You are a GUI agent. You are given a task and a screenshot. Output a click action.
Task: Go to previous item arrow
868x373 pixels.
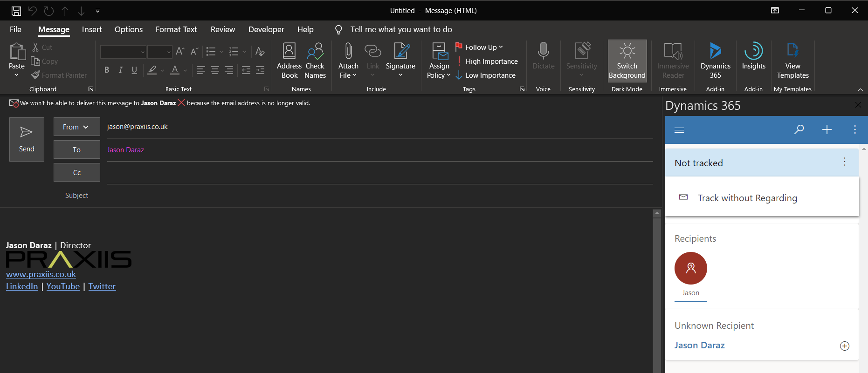[x=65, y=11]
